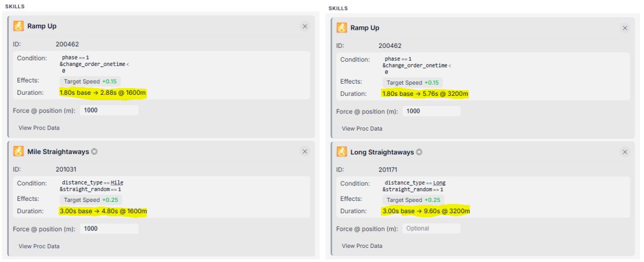Click the circle badge beside Mile Straightaways title

pos(94,152)
